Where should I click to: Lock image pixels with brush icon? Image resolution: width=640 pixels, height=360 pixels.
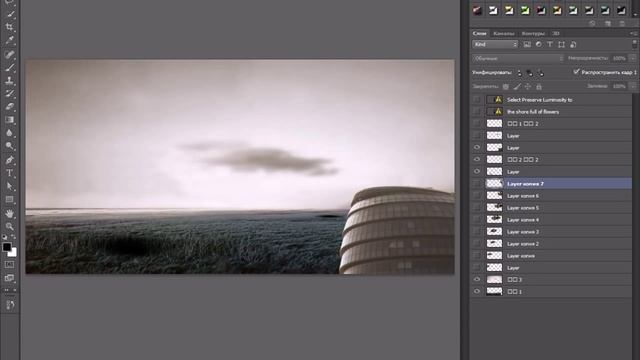pos(517,87)
